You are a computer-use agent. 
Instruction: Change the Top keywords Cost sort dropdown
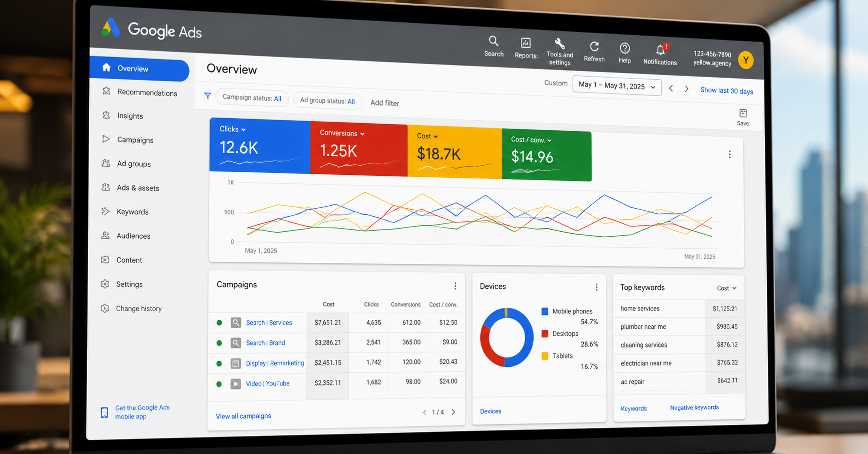coord(727,288)
